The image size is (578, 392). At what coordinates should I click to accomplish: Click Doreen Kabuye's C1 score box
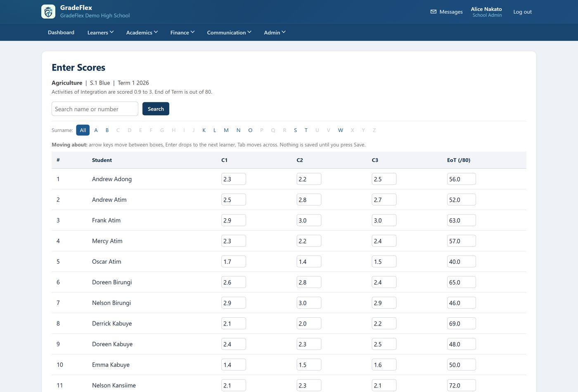point(234,344)
